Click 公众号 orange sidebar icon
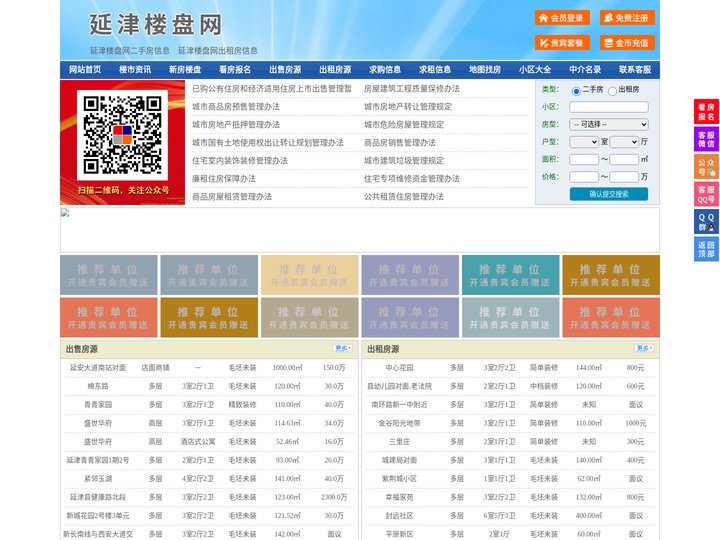720x540 pixels. (x=706, y=167)
